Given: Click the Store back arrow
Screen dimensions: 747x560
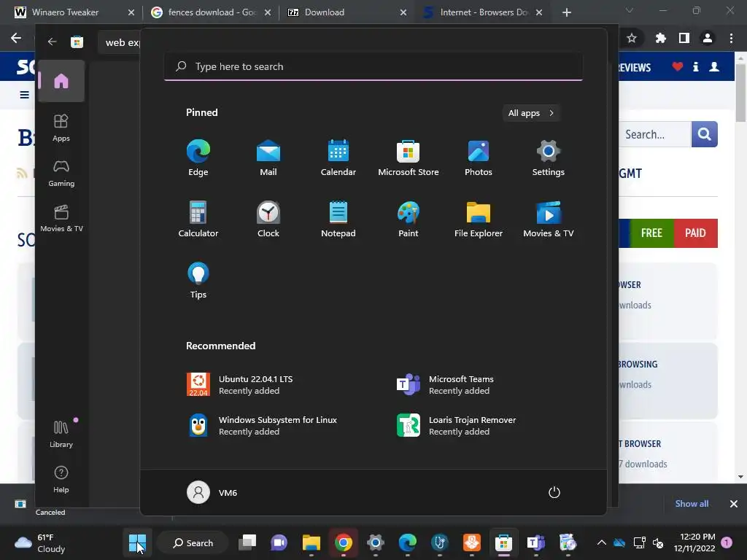Looking at the screenshot, I should coord(52,42).
